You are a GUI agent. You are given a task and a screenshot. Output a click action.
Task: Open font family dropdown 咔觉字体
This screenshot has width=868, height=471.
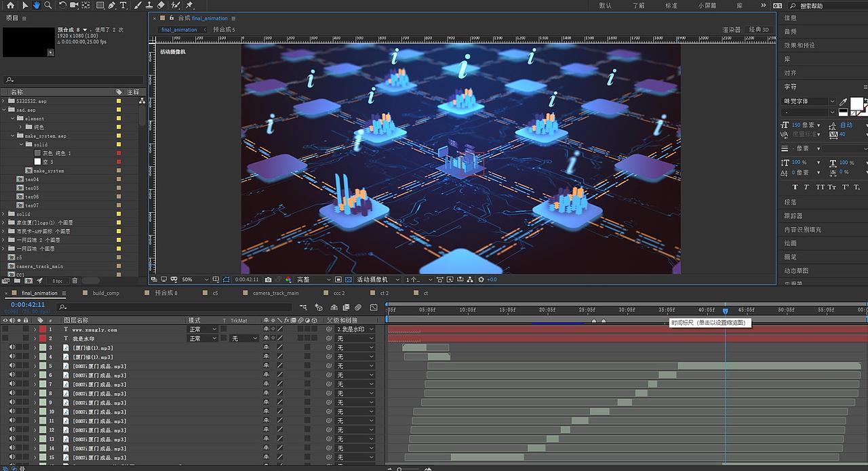pos(809,102)
